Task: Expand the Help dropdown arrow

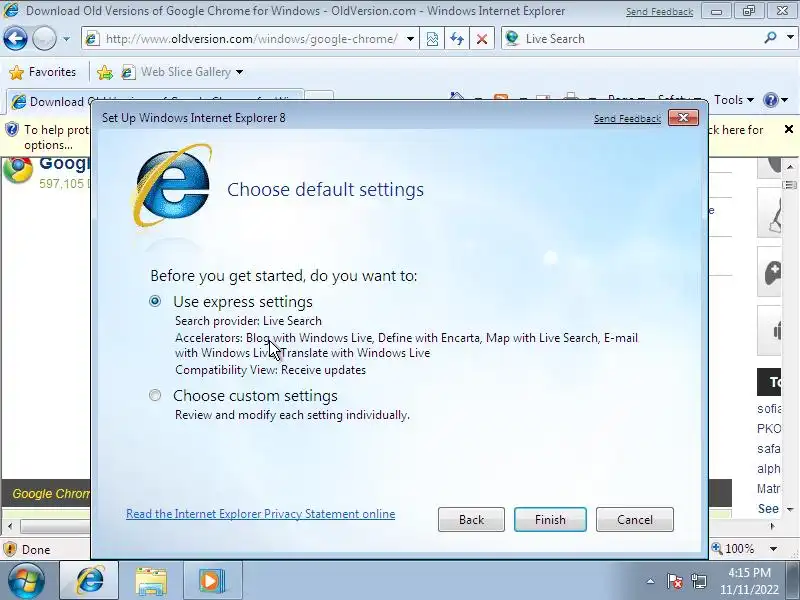Action: (785, 99)
